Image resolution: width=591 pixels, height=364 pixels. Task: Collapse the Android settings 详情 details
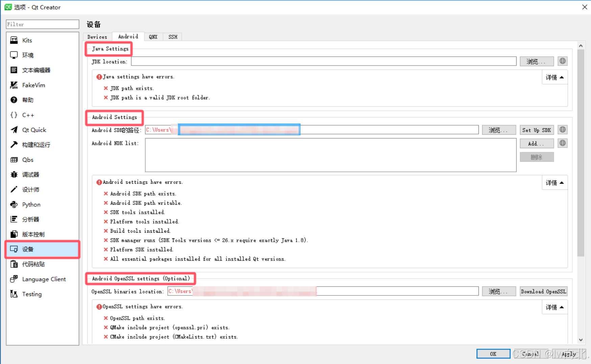click(x=554, y=183)
